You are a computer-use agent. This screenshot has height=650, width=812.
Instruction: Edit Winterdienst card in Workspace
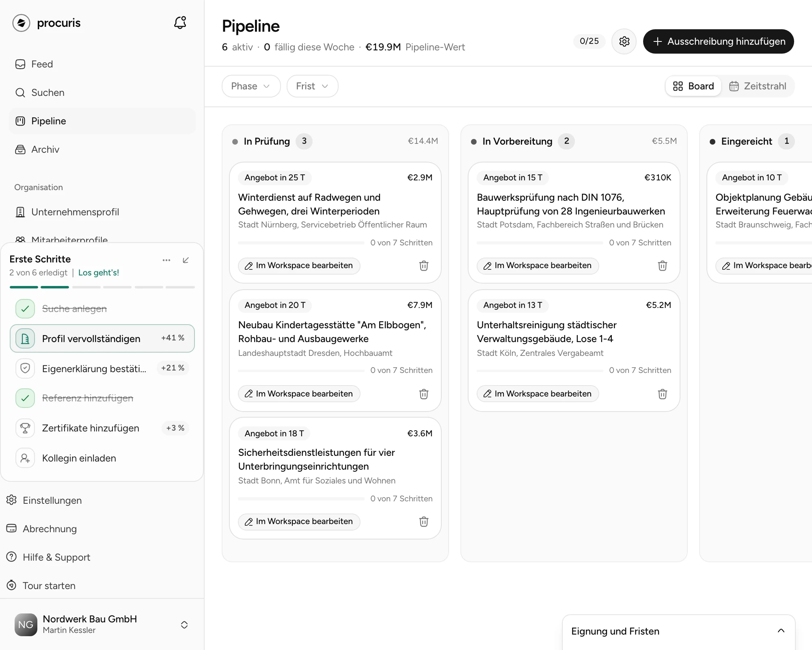(x=299, y=266)
